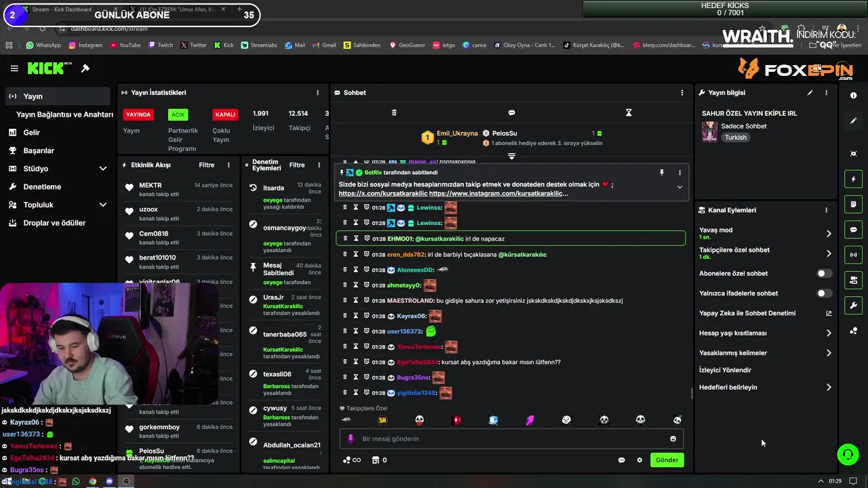Open Denetim Eylemleri three-dot menu
This screenshot has height=488, width=868.
[x=319, y=165]
